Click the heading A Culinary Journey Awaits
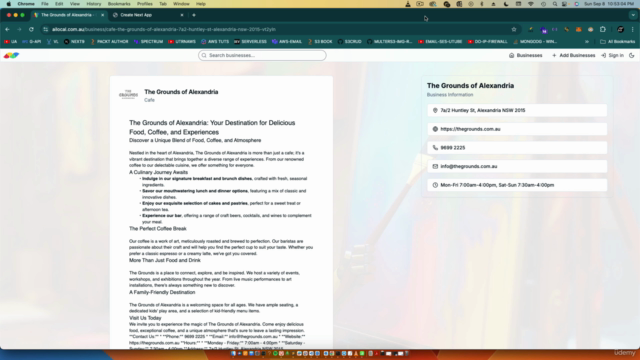Viewport: 640px width, 360px height. (158, 172)
